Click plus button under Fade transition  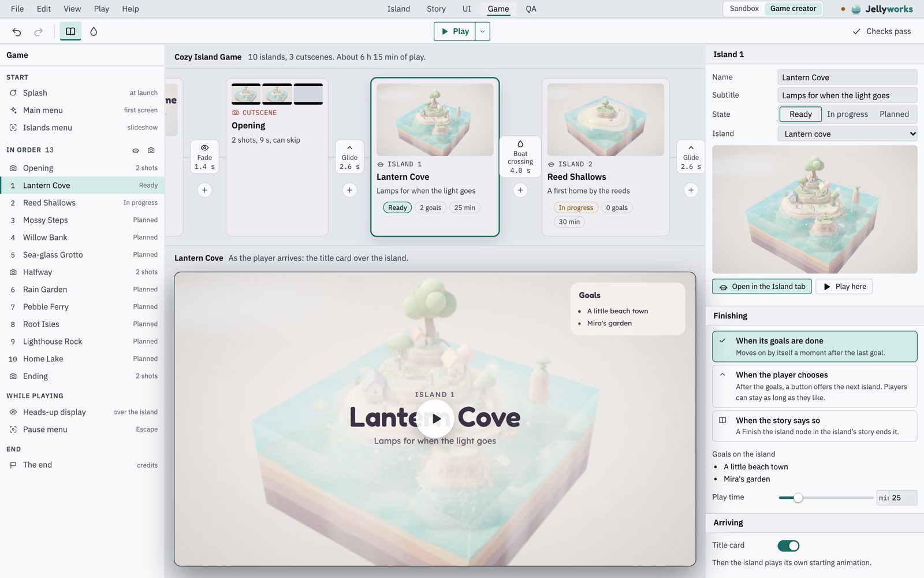pos(204,190)
